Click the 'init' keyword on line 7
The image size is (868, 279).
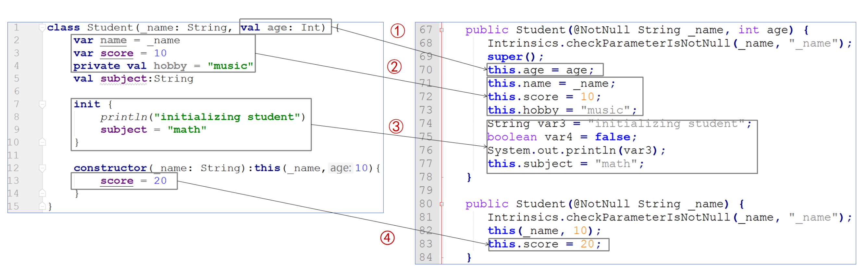coord(87,104)
